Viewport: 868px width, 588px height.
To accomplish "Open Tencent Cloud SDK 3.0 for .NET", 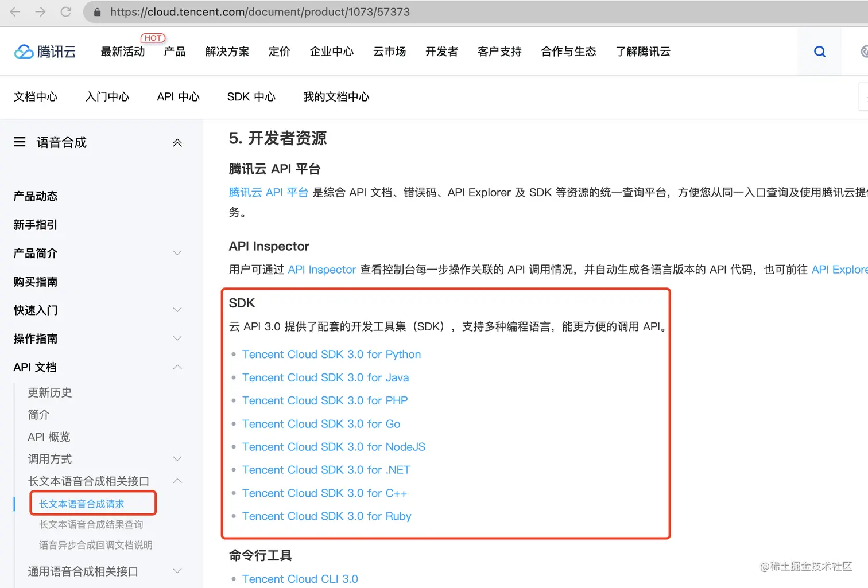I will (327, 470).
